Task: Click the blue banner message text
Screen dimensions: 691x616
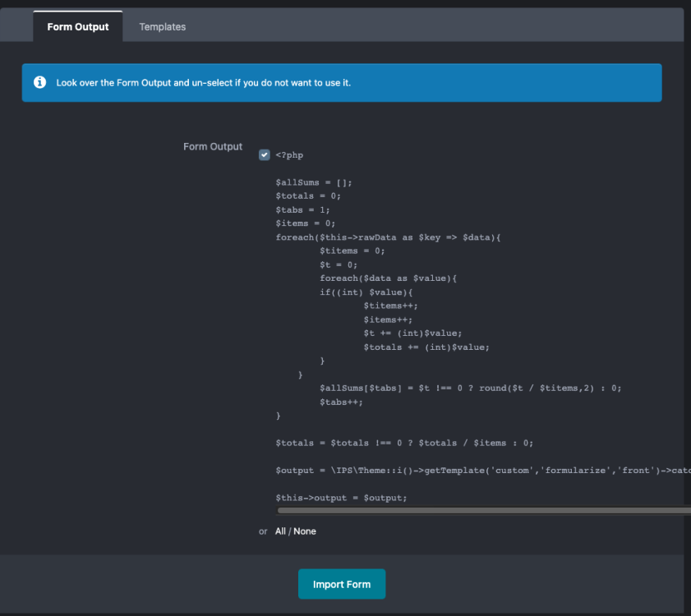Action: click(x=203, y=83)
